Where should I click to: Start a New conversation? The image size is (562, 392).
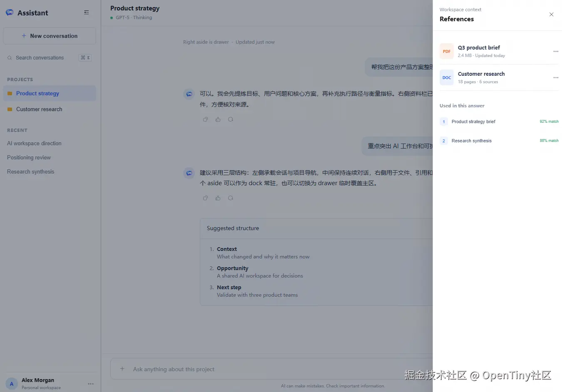pyautogui.click(x=50, y=36)
